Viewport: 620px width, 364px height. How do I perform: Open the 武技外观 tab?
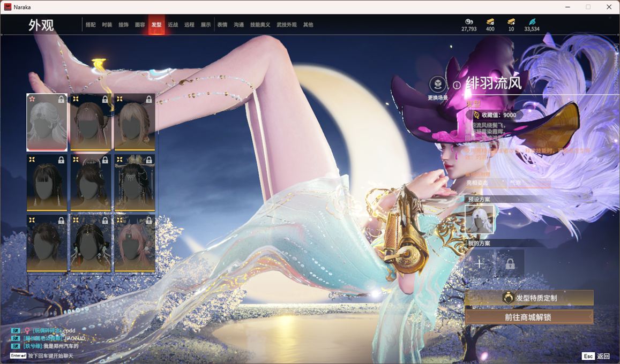(286, 25)
